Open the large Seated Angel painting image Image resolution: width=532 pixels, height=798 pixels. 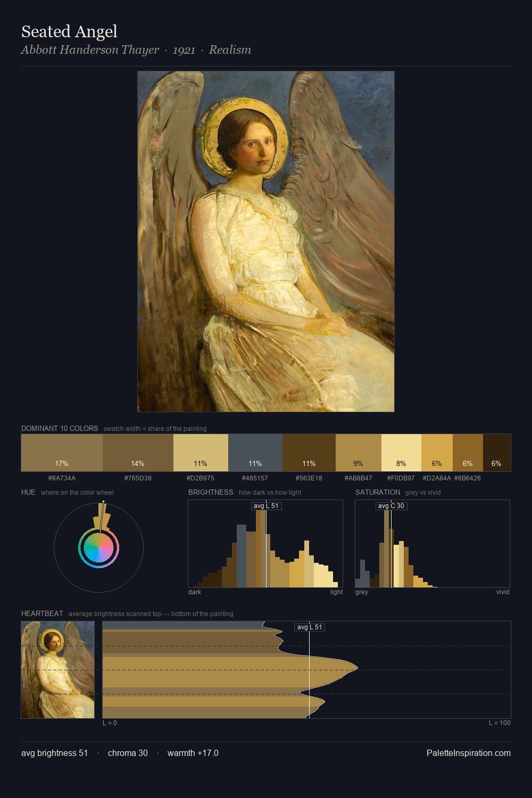pyautogui.click(x=266, y=242)
